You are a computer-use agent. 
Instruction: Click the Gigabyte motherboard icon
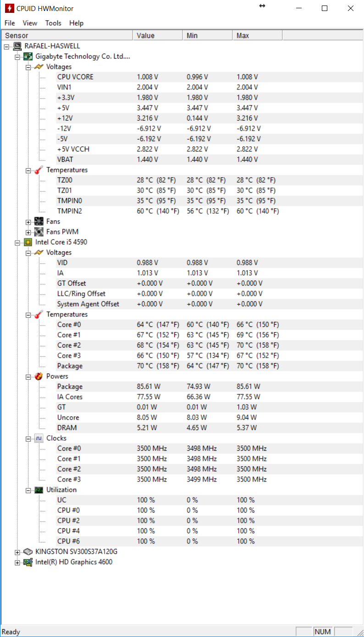click(x=28, y=56)
